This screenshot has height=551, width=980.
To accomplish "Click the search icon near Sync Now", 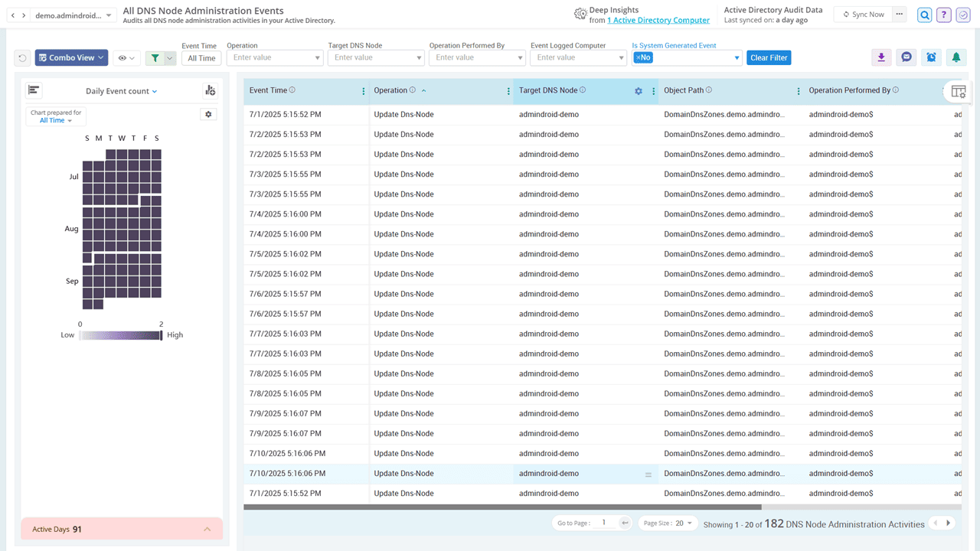I will [923, 15].
